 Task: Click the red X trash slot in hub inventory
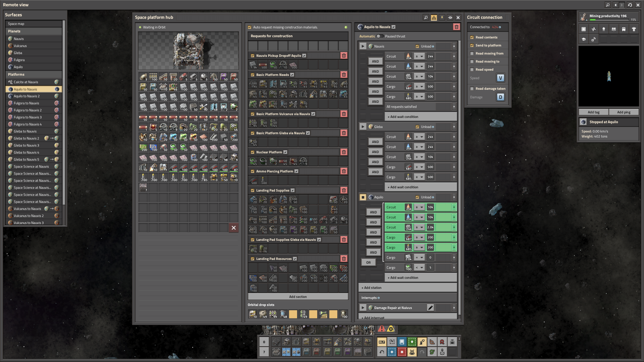pos(233,228)
